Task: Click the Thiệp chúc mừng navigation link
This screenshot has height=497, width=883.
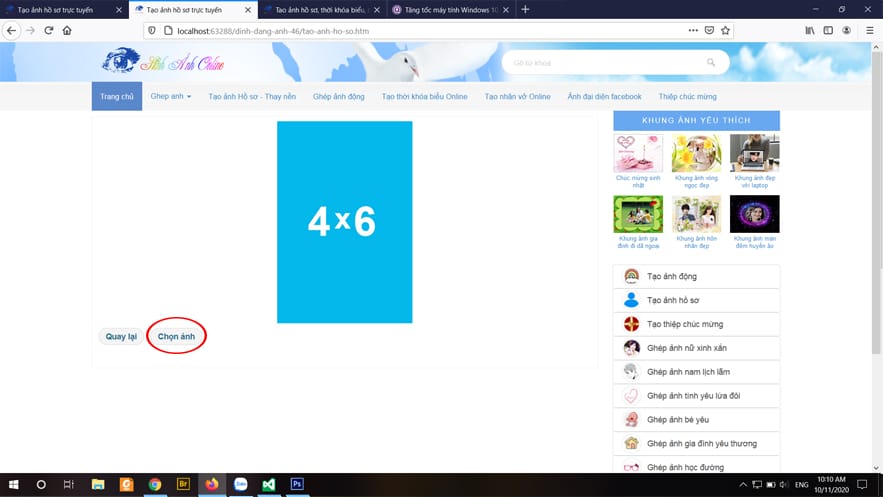Action: point(687,97)
